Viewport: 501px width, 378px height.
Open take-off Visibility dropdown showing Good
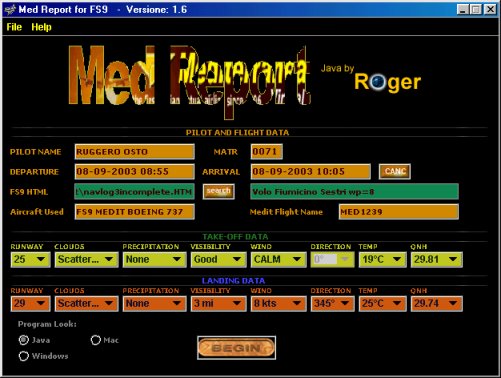point(218,260)
